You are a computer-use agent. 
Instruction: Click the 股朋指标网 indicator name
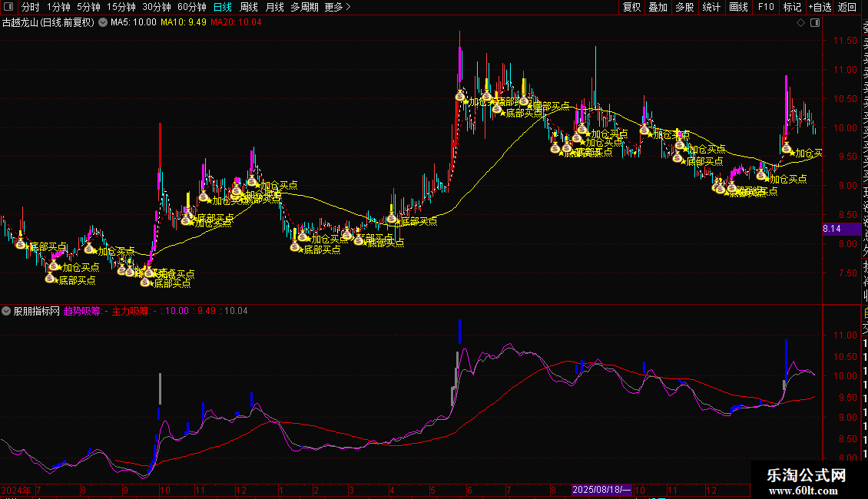click(37, 311)
